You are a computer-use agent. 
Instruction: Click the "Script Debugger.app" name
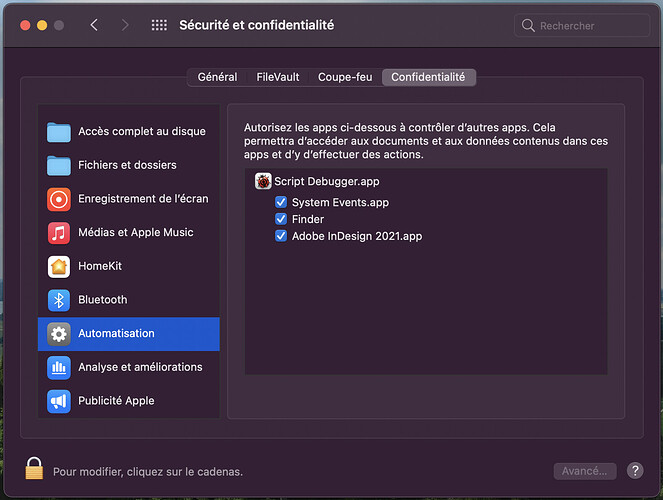point(327,182)
